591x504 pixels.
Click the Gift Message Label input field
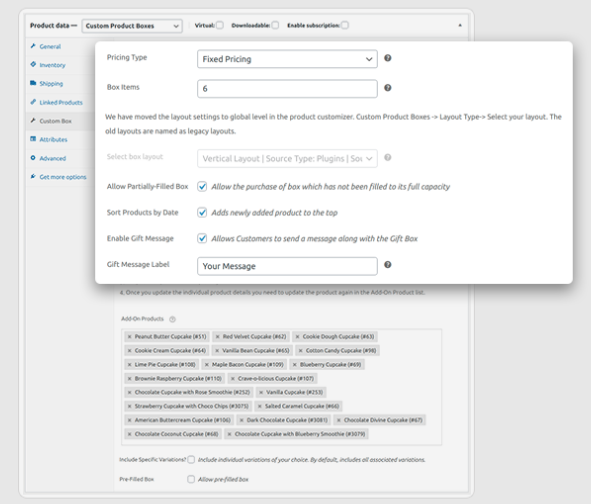[x=287, y=266]
